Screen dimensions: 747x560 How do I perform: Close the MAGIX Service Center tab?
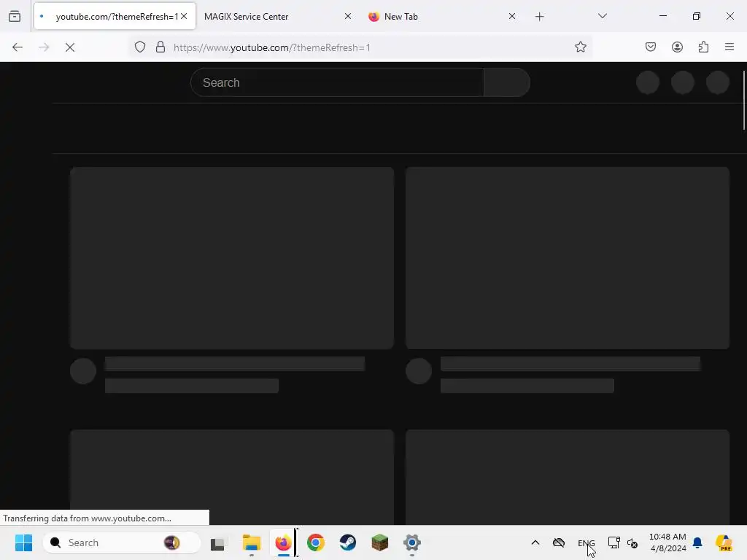[348, 17]
